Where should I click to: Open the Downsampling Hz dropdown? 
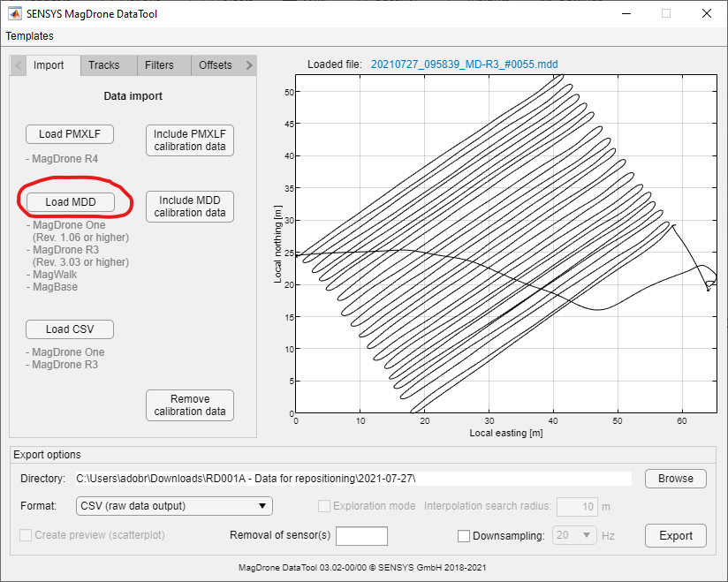[x=574, y=535]
